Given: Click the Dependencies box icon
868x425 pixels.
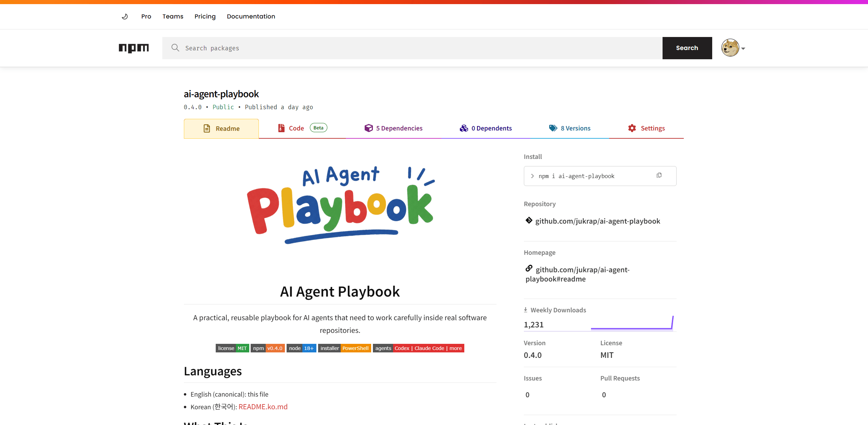Looking at the screenshot, I should (368, 128).
